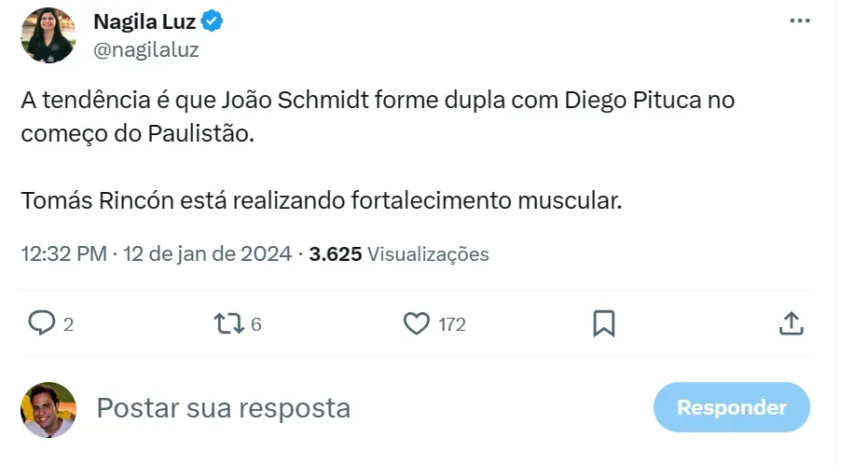Click the reply count number 2
This screenshot has height=465, width=868.
coord(68,324)
